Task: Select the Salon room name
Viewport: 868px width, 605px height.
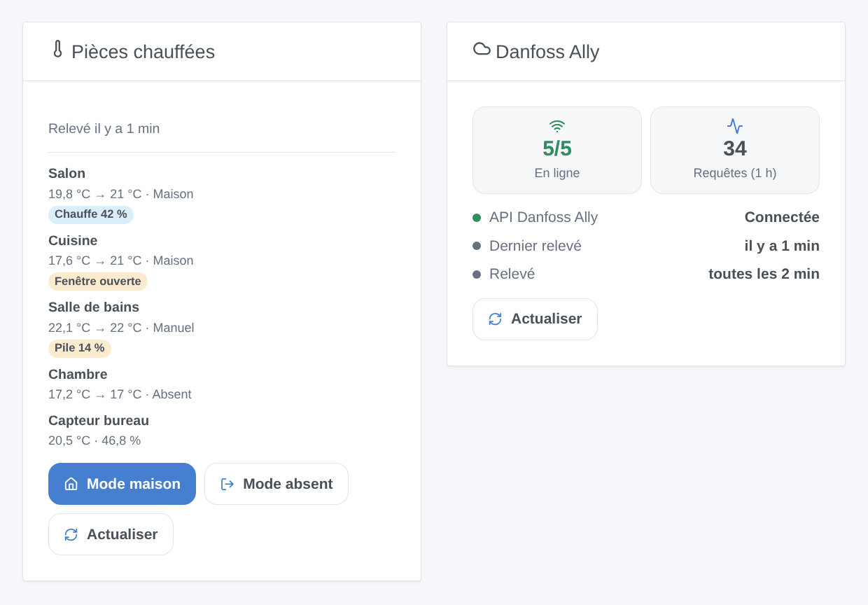Action: pyautogui.click(x=67, y=174)
